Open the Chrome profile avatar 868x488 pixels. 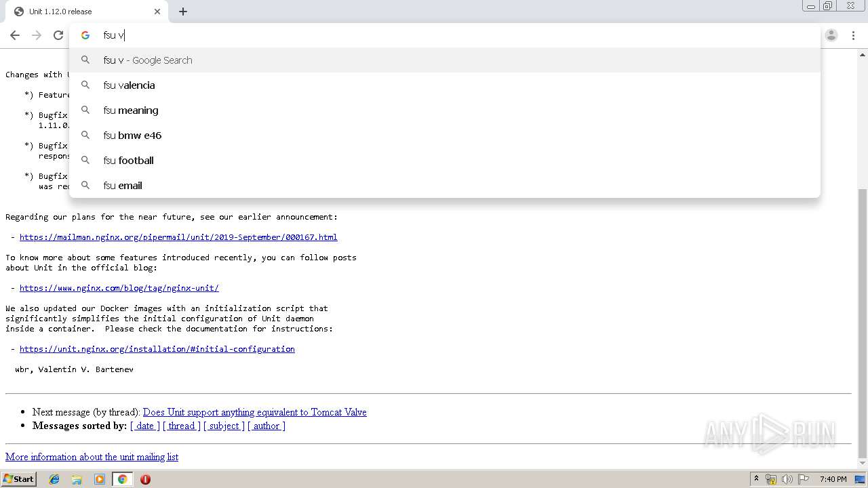pos(831,35)
